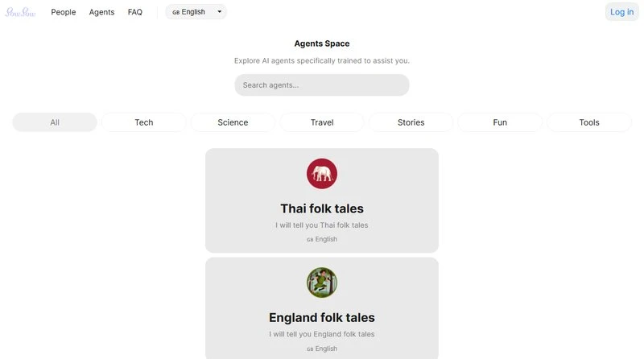Click the language dropdown arrow
Screen dimensions: 644x359
point(219,12)
